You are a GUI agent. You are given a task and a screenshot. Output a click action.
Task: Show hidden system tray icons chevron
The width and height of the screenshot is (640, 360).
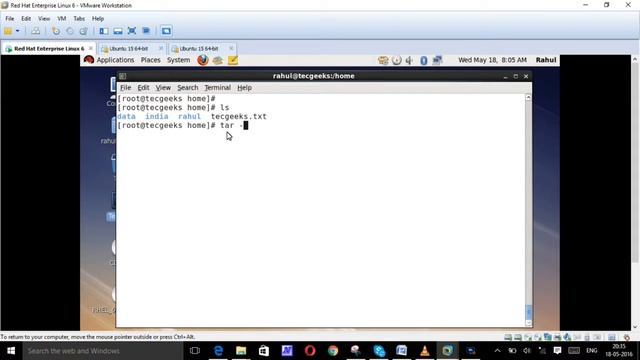click(497, 351)
